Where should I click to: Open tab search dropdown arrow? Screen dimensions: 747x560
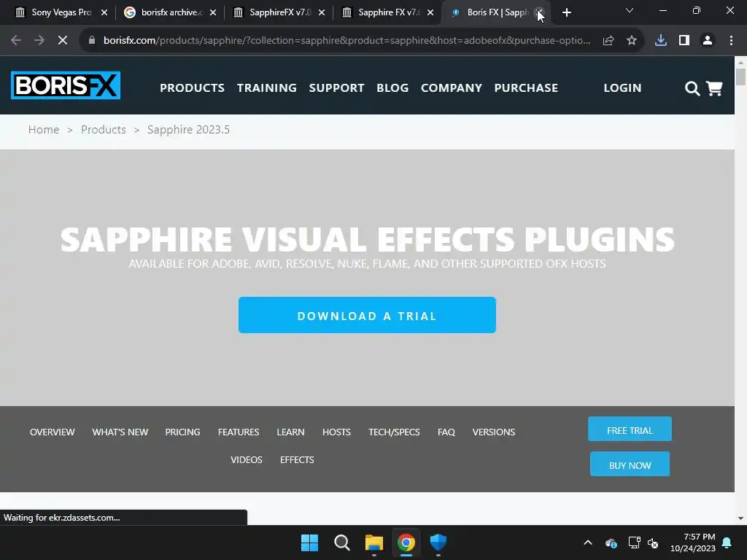coord(630,10)
